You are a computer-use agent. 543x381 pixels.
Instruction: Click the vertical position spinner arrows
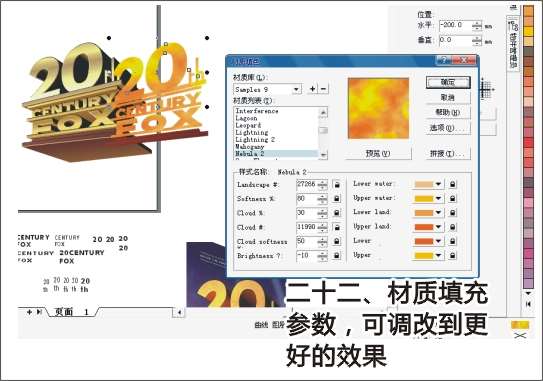tap(477, 41)
